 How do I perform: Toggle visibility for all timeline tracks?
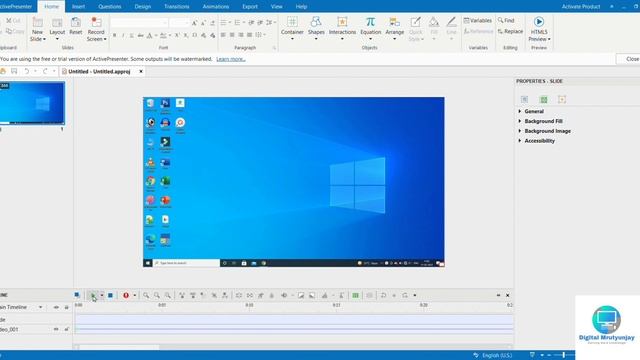pyautogui.click(x=56, y=307)
